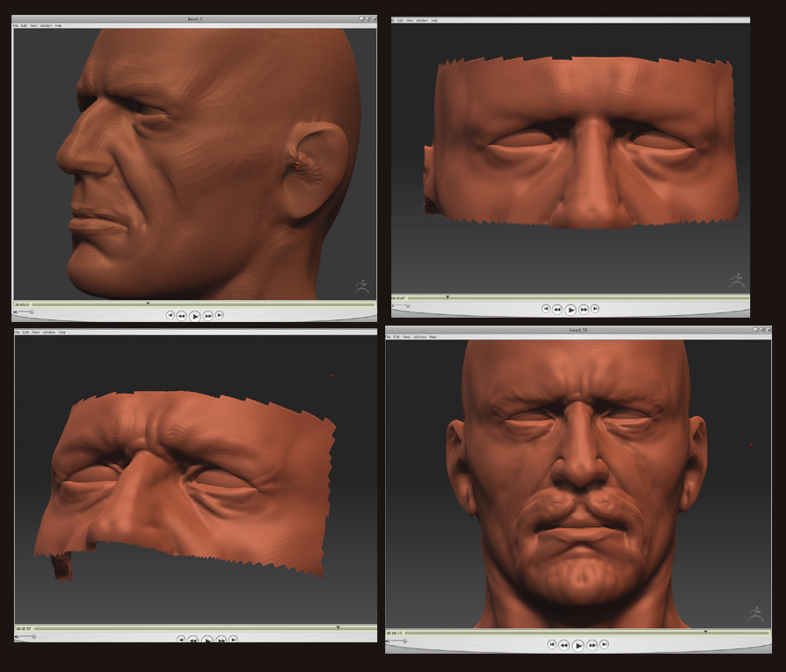Open Edit menu in front-view eye mask window

pos(401,21)
